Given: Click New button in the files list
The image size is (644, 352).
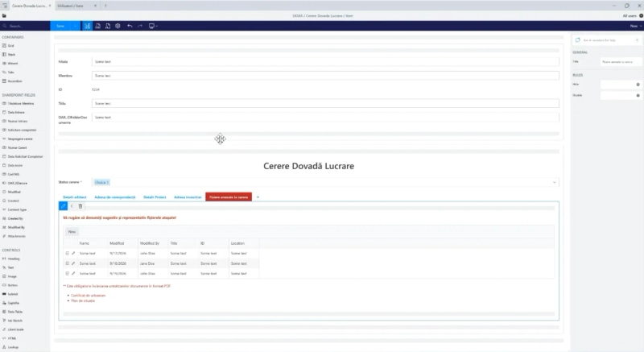Looking at the screenshot, I should [x=72, y=232].
